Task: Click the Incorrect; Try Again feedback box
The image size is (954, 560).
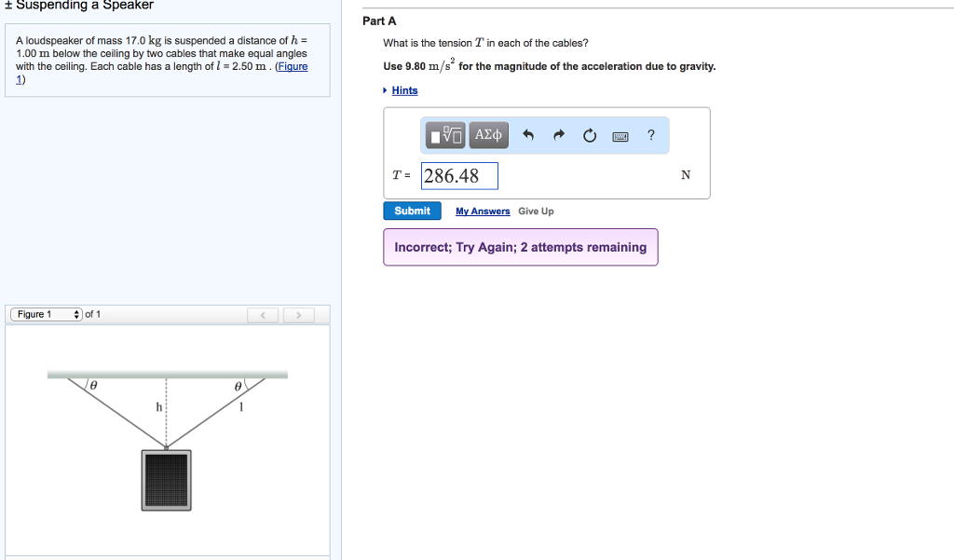Action: 520,247
